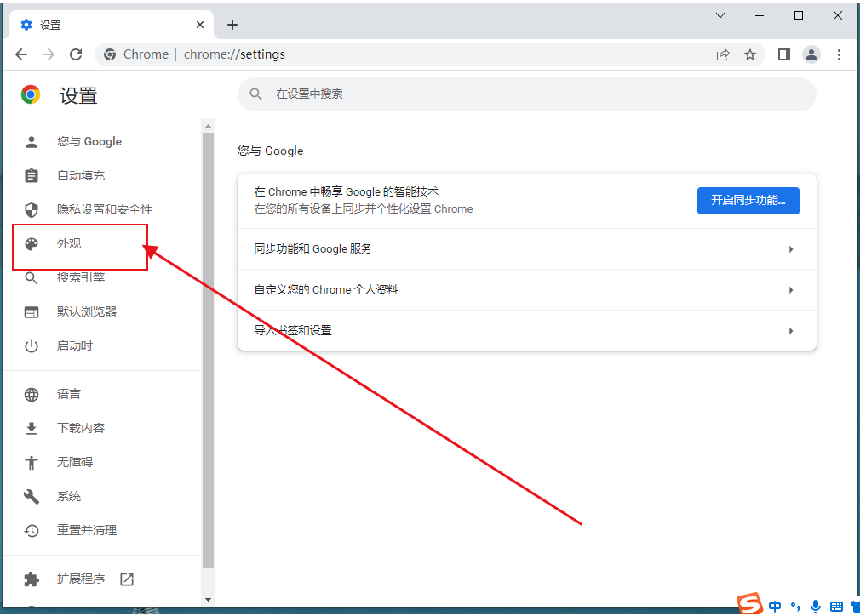Click the Sogou input method S icon
Screen dimensions: 860x616
click(750, 604)
